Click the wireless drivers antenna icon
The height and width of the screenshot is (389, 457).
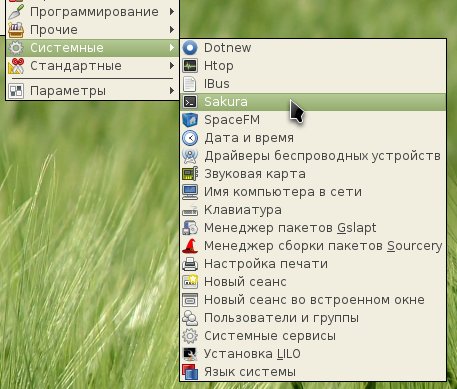tap(190, 156)
